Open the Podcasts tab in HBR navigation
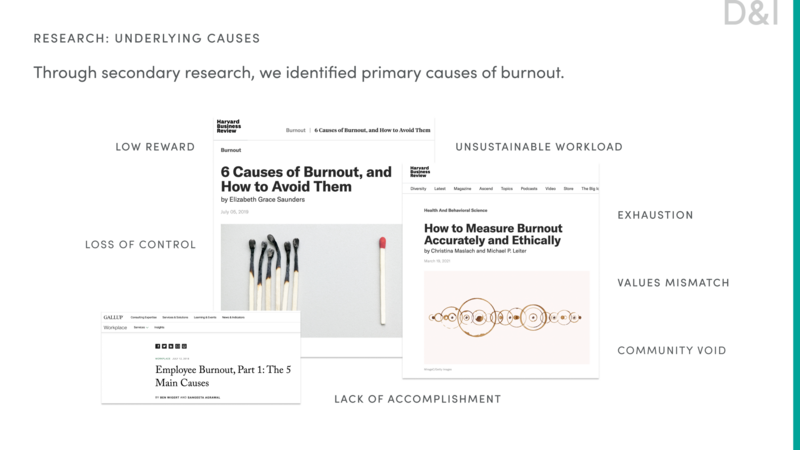This screenshot has width=800, height=450. tap(529, 189)
